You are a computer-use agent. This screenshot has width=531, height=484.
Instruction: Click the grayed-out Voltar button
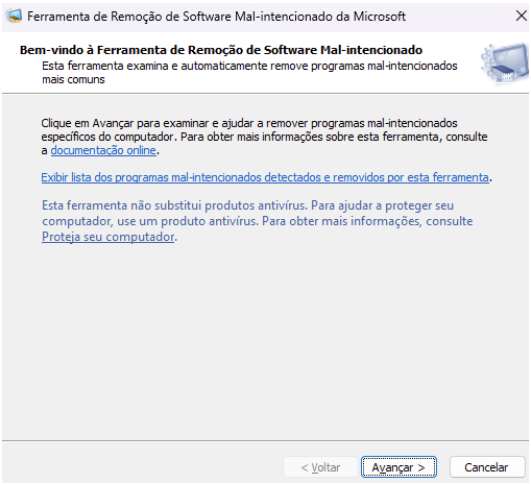click(x=320, y=467)
